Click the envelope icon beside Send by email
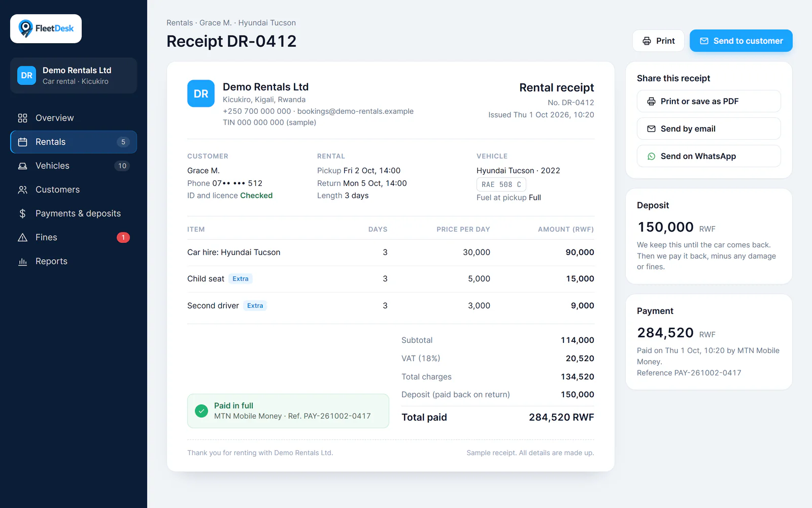The height and width of the screenshot is (508, 812). [x=651, y=129]
